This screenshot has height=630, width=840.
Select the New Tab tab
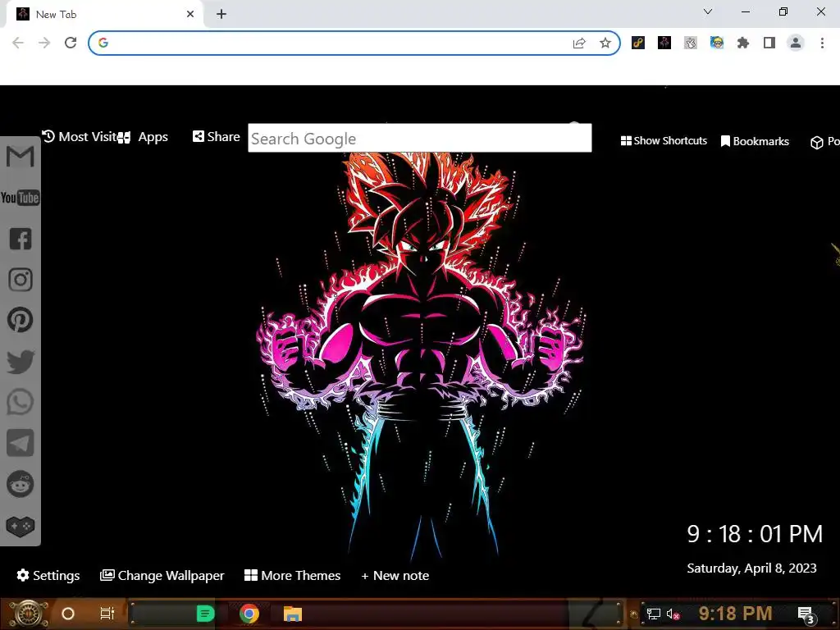coord(104,15)
